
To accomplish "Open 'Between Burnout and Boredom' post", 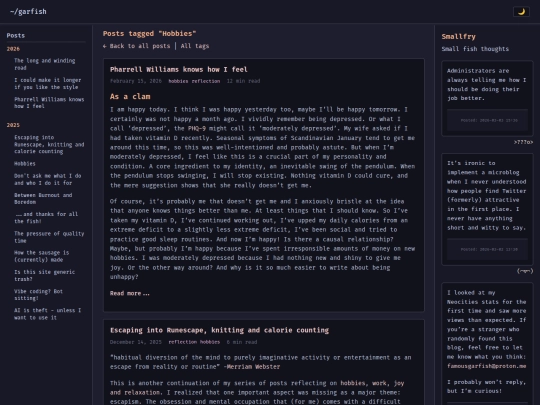I will (x=43, y=198).
